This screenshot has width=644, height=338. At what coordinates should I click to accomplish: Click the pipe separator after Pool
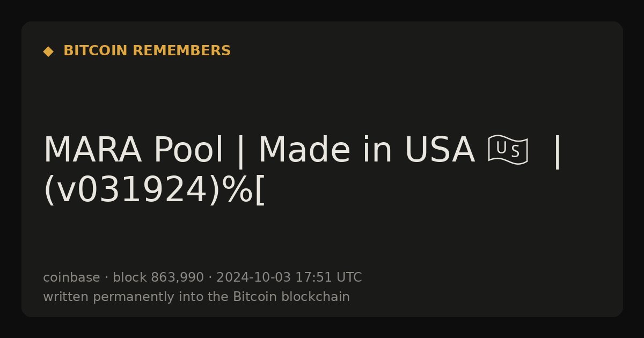click(240, 151)
